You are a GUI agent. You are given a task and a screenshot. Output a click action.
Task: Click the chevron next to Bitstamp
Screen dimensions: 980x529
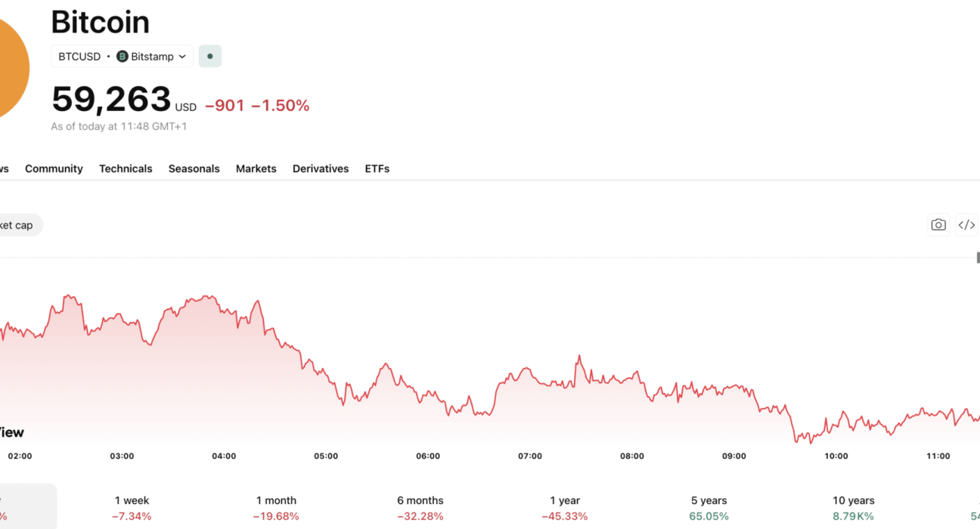(182, 57)
